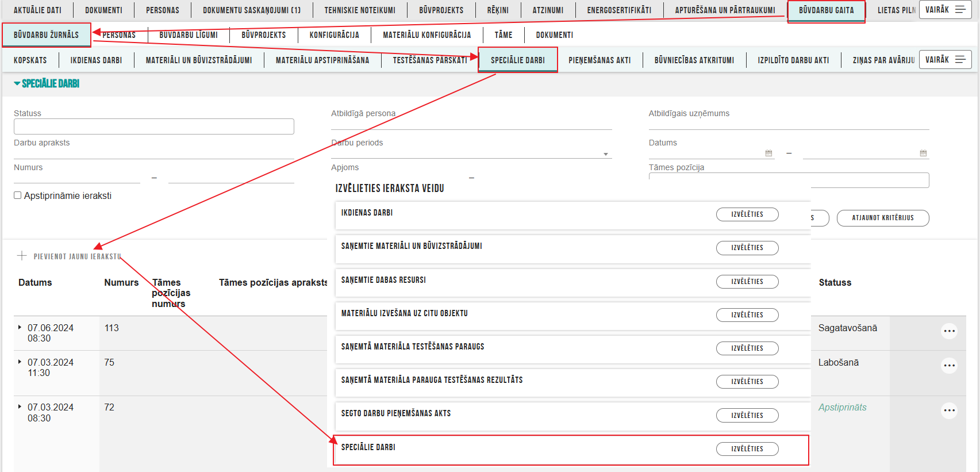This screenshot has width=980, height=472.
Task: Open the Būvdarbu līgumi tab
Action: [x=189, y=35]
